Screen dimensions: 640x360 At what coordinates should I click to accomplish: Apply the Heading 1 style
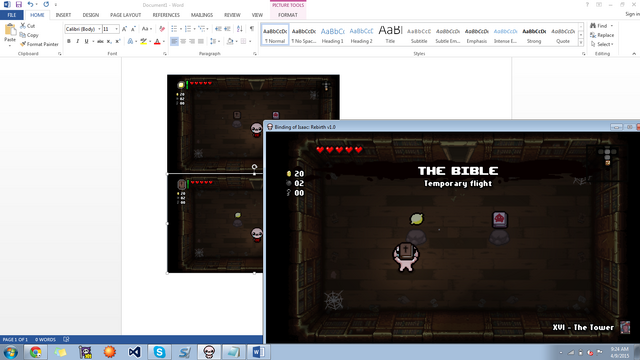click(333, 35)
